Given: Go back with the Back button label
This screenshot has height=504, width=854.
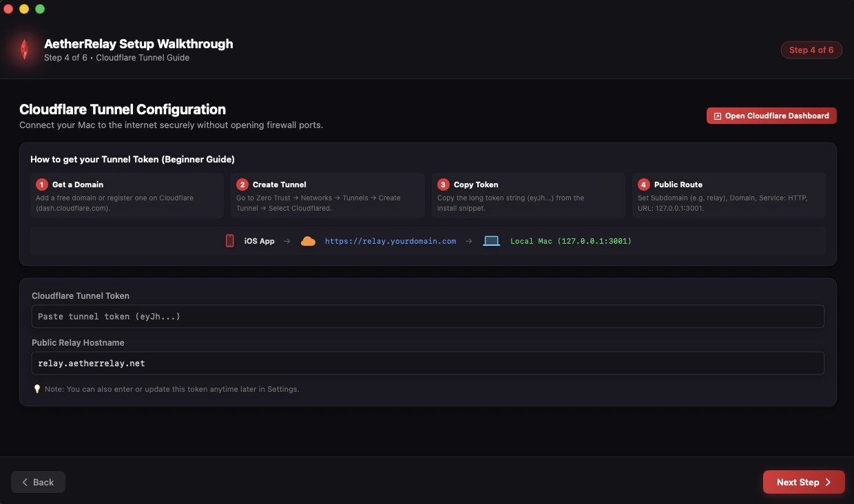Looking at the screenshot, I should (43, 482).
